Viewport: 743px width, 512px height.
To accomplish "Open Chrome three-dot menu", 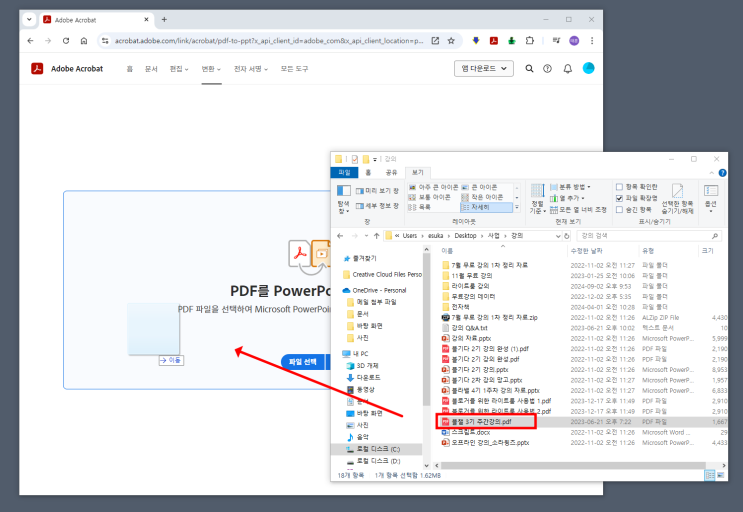I will tap(592, 41).
